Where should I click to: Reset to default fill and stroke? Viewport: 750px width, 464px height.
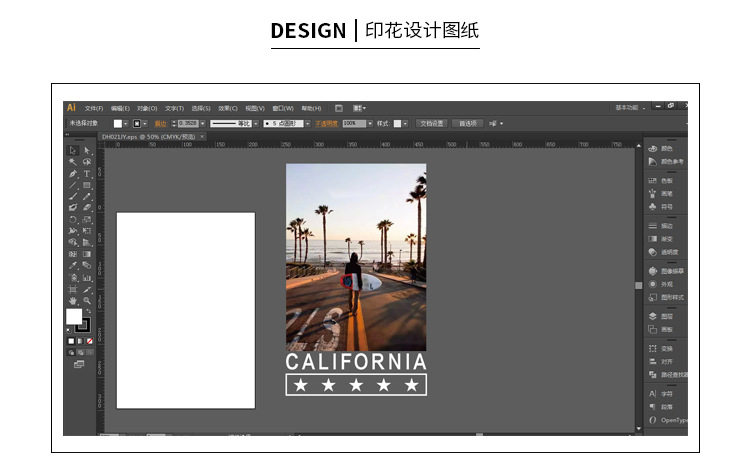tap(68, 330)
